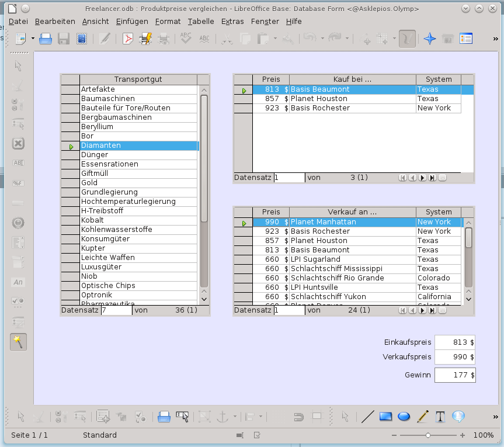Open the Data Sources icon

(x=466, y=39)
